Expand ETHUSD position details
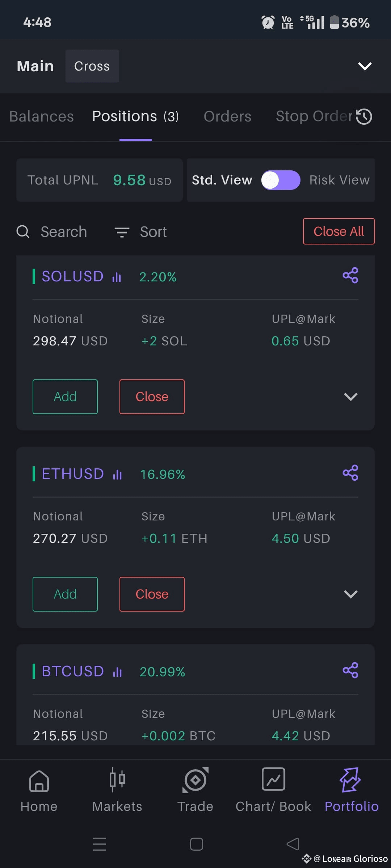Image resolution: width=391 pixels, height=868 pixels. coord(350,594)
